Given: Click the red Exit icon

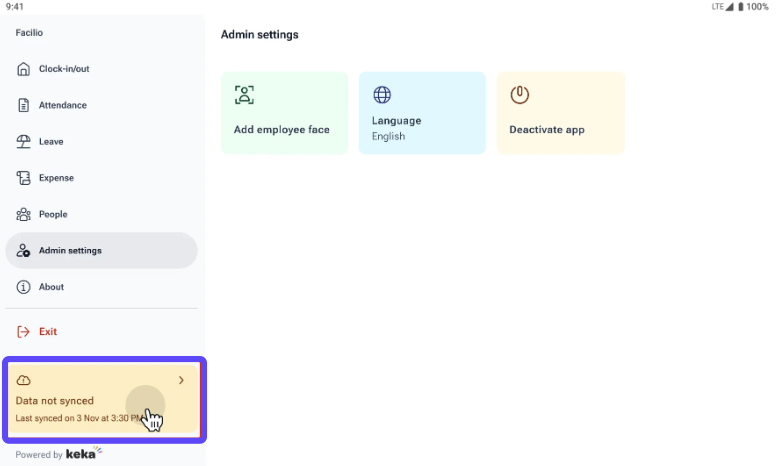Looking at the screenshot, I should [24, 331].
